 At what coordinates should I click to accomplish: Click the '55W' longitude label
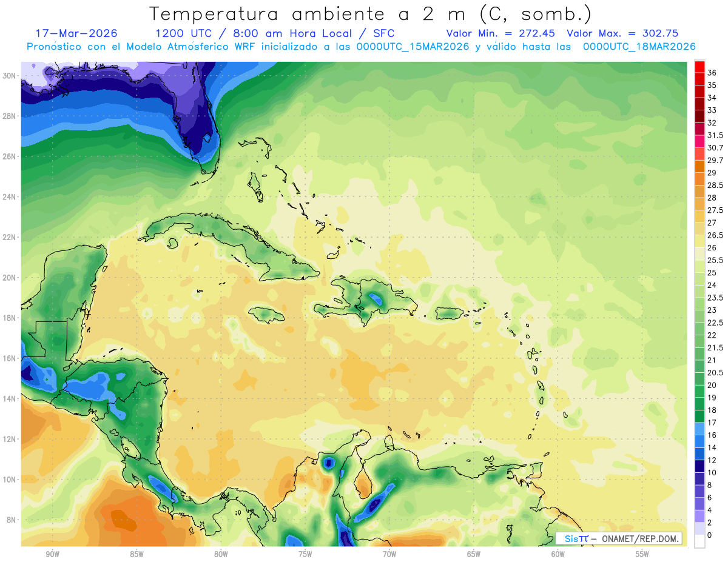coord(642,554)
